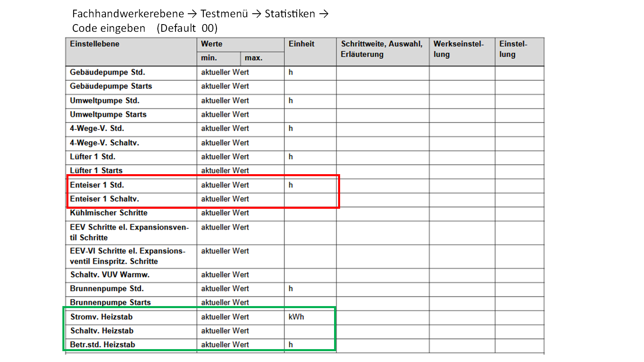Click the '4-Wege-V. Std.' row label
Viewport: 644px width, 362px height.
tap(97, 128)
